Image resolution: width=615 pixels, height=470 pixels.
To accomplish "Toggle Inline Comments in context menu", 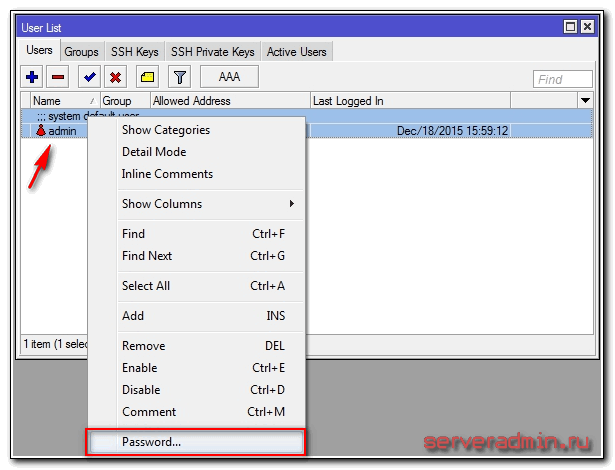I will coord(167,174).
